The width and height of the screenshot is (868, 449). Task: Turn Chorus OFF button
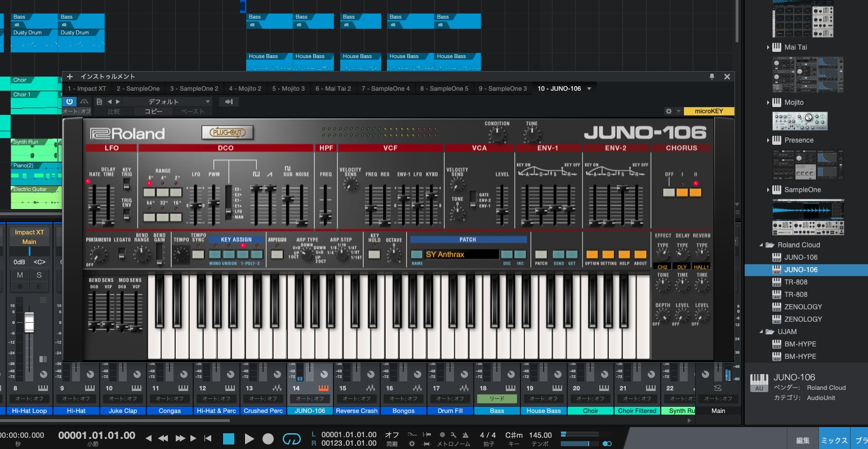(669, 192)
